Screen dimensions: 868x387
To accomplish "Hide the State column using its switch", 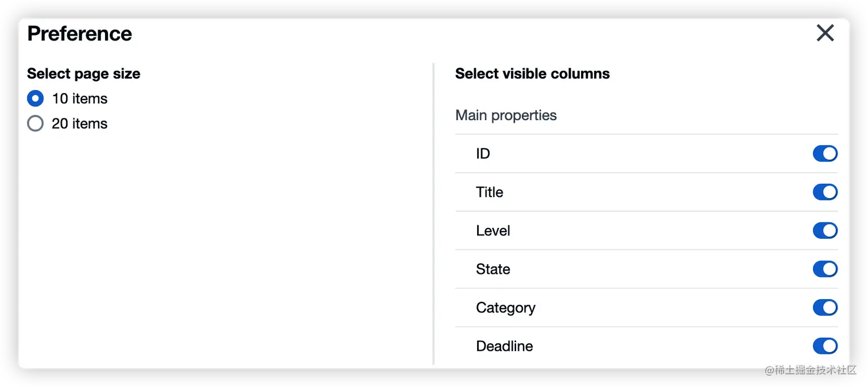I will 825,269.
